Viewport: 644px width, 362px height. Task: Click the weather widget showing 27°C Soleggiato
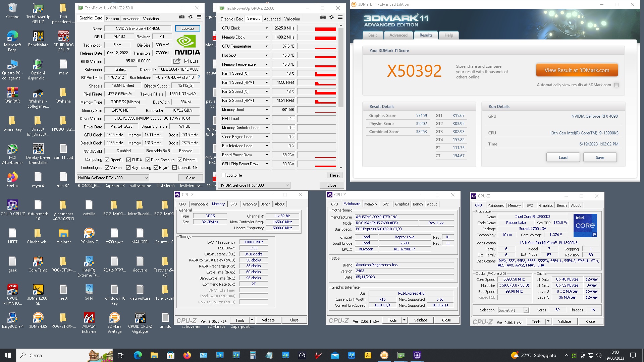click(x=533, y=355)
